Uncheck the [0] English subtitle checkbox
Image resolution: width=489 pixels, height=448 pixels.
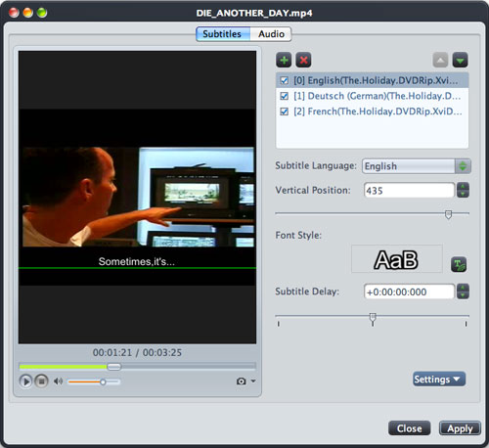[x=285, y=80]
